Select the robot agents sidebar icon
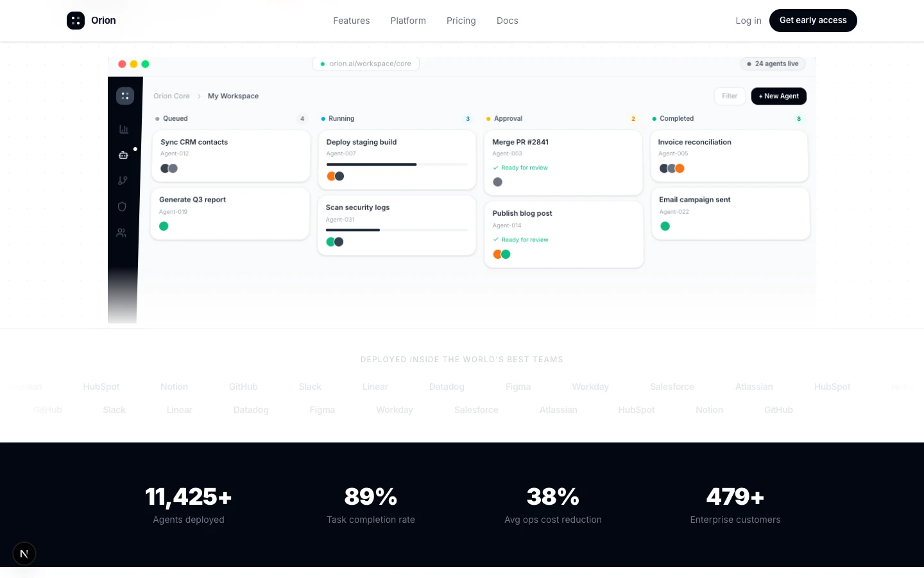 (x=123, y=155)
